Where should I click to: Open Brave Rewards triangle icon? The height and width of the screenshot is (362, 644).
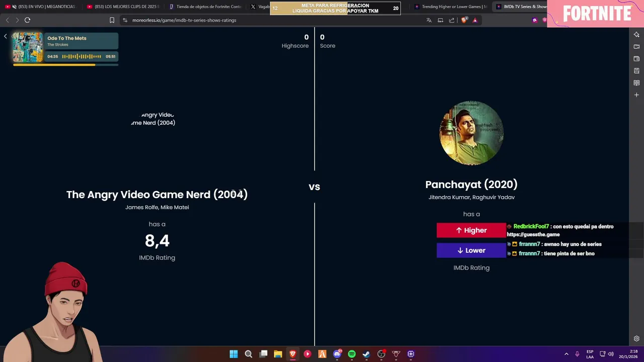(x=474, y=20)
